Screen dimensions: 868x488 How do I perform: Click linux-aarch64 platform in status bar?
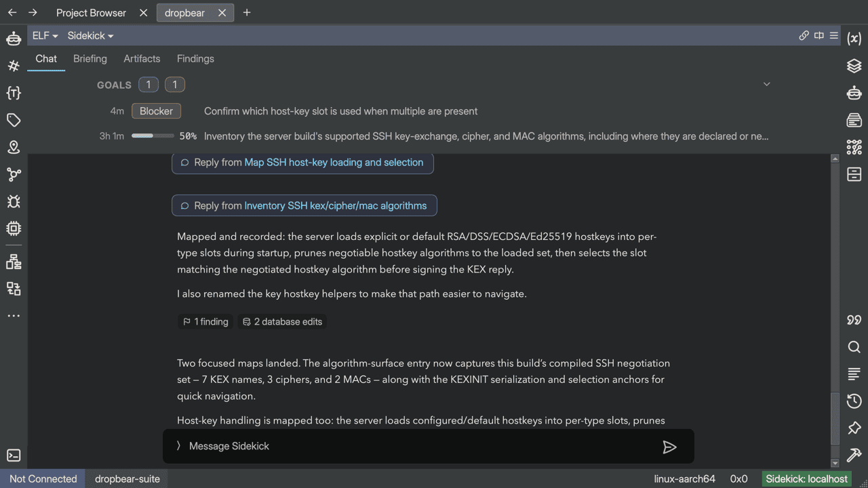coord(684,479)
